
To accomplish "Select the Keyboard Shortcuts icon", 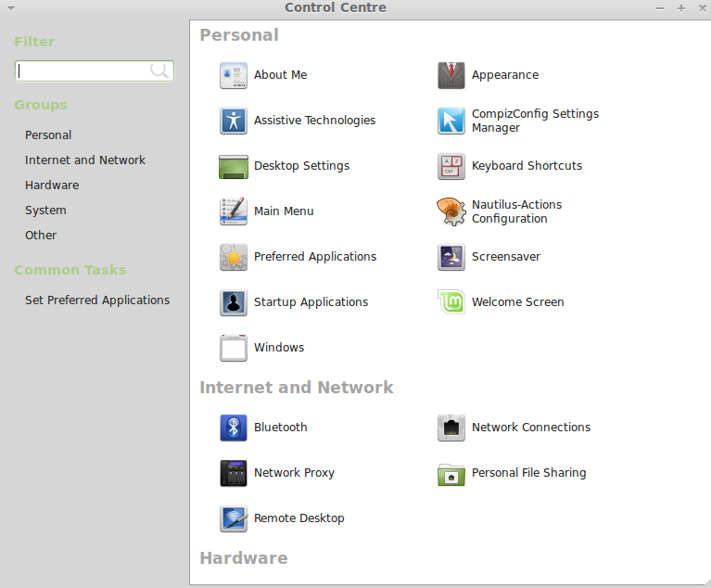I will [x=451, y=166].
